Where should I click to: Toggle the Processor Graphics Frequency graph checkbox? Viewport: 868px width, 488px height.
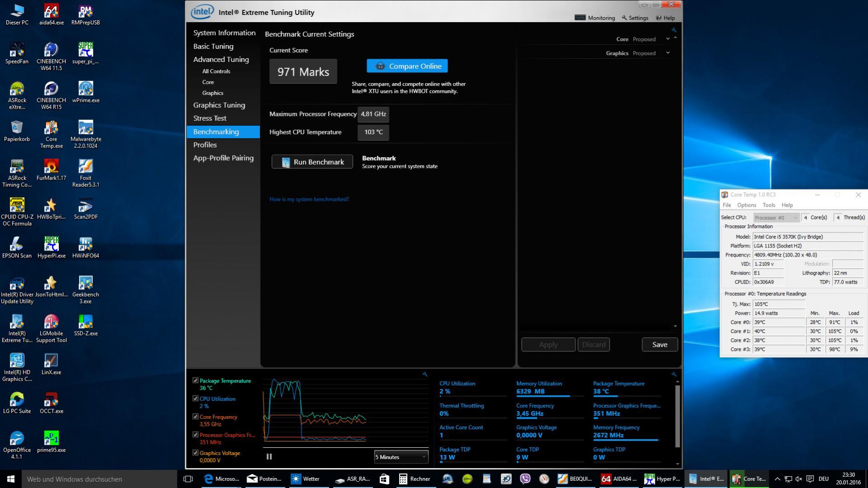point(196,435)
